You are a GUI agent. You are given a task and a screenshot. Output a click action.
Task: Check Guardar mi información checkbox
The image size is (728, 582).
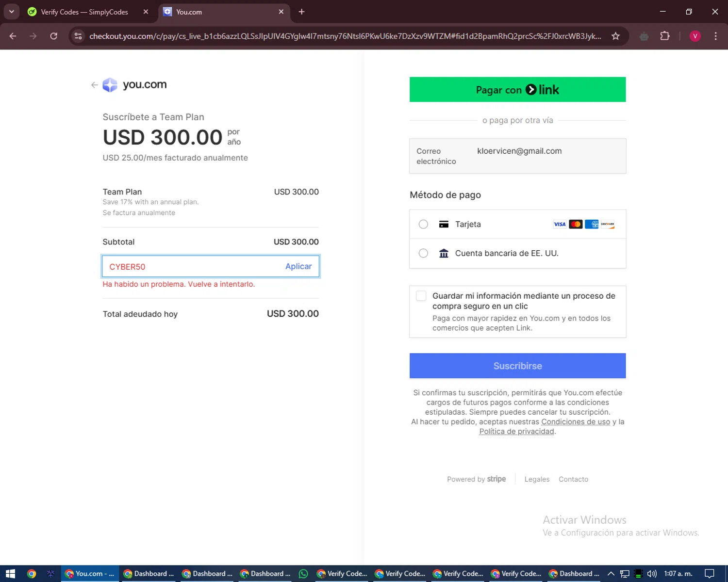421,296
